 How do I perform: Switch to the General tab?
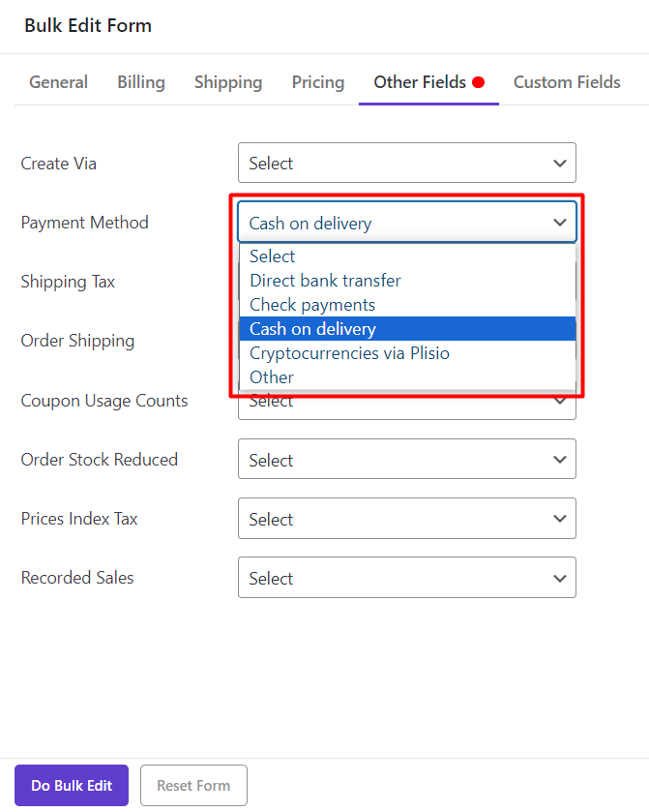pyautogui.click(x=58, y=82)
